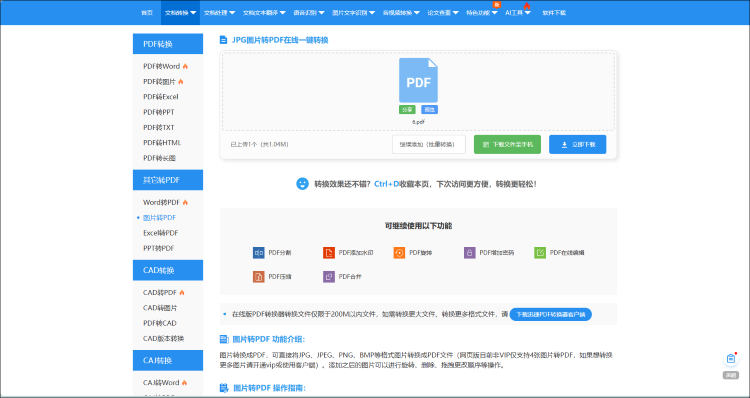Open PDF转Excel in the sidebar
The image size is (750, 398).
pos(161,97)
